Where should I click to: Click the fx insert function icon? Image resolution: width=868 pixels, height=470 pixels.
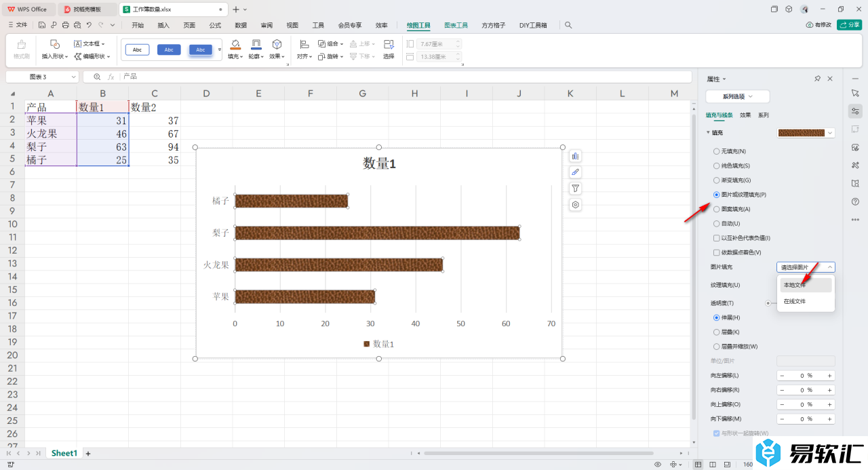[111, 77]
